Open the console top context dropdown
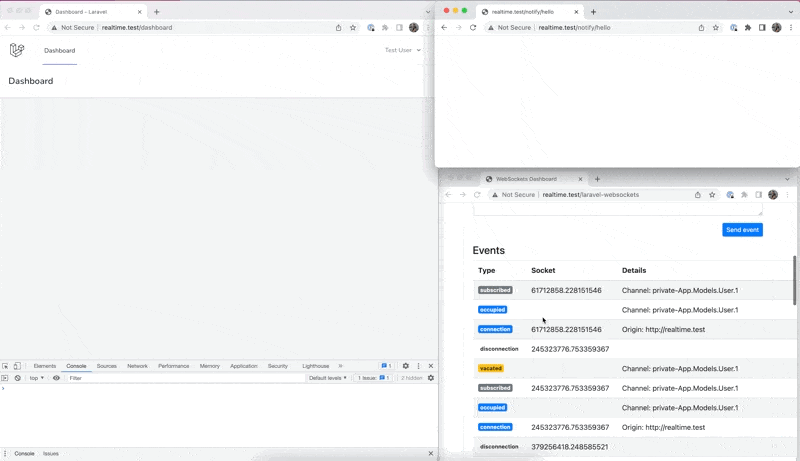 35,378
